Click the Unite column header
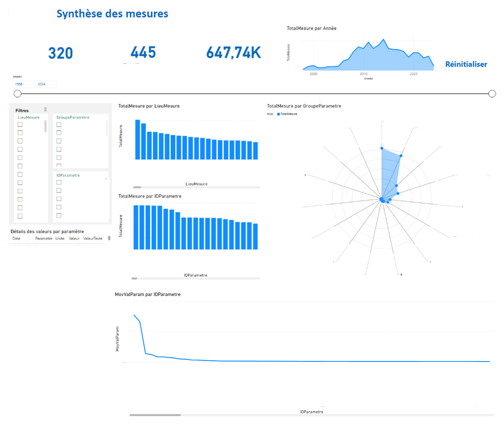The width and height of the screenshot is (504, 424). [60, 239]
